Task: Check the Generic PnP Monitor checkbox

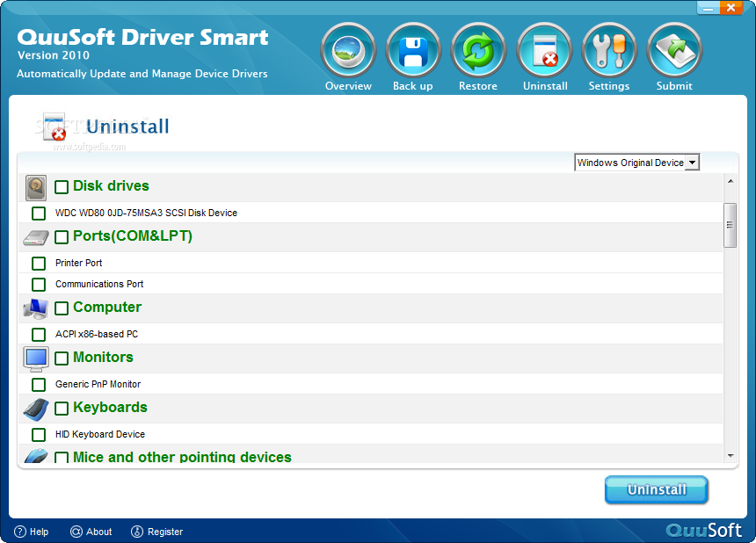Action: click(x=39, y=385)
